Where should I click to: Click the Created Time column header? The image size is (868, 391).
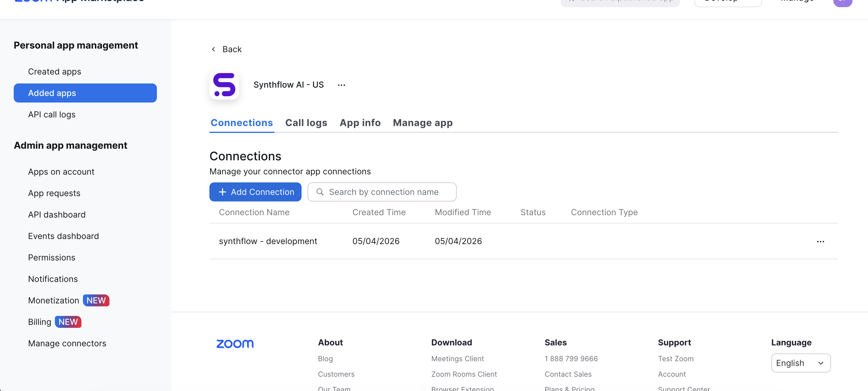pyautogui.click(x=379, y=212)
